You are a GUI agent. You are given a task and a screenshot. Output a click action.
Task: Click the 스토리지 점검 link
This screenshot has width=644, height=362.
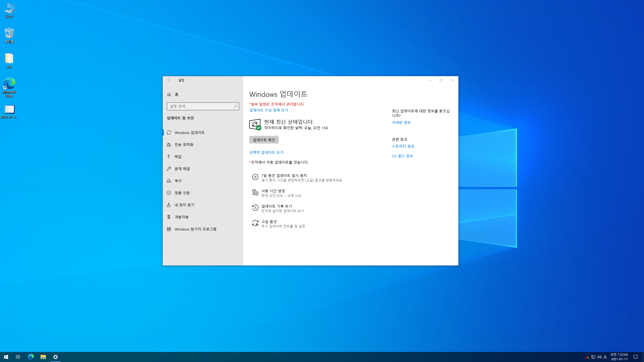(x=403, y=146)
